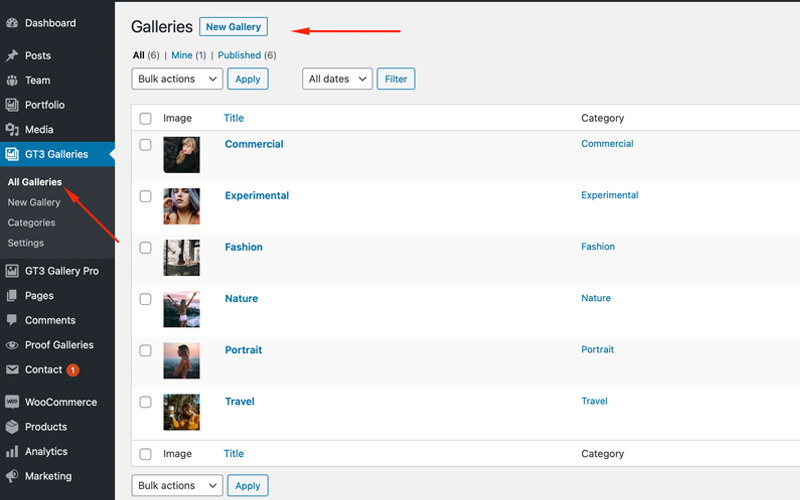Open Dashboard via its gauge icon

12,23
